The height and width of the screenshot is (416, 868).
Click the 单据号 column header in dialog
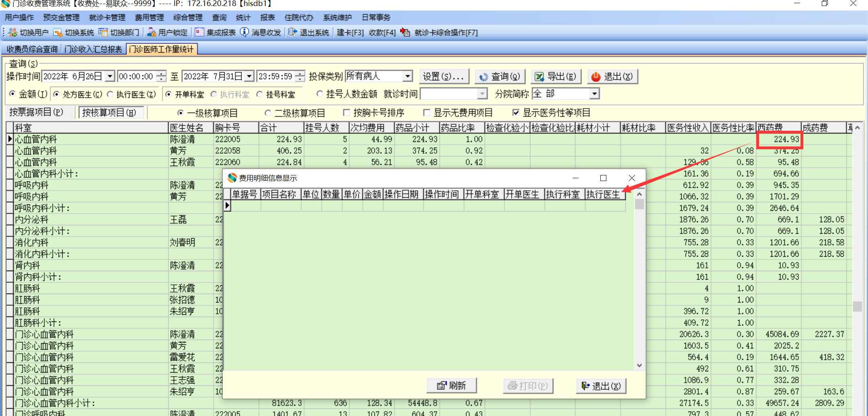pos(246,194)
